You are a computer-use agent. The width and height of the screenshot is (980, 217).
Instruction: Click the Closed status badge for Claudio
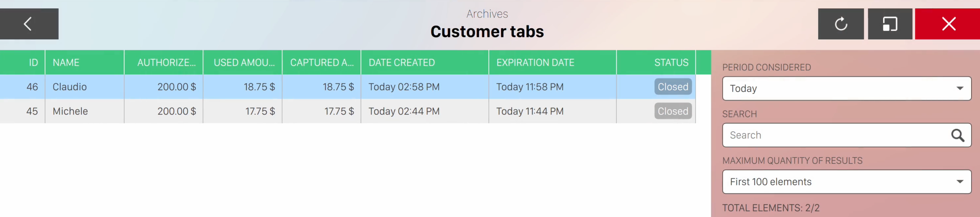click(673, 87)
